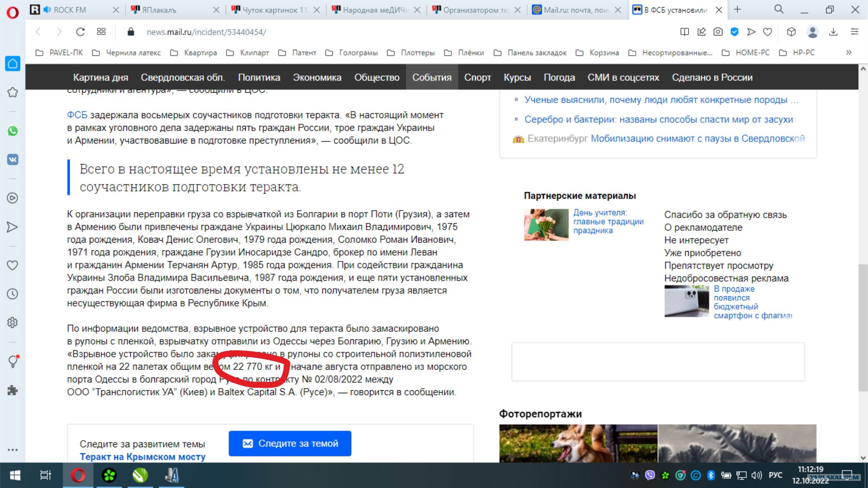The width and height of the screenshot is (868, 488).
Task: Open the sidebar Bookmarks star
Action: [13, 92]
